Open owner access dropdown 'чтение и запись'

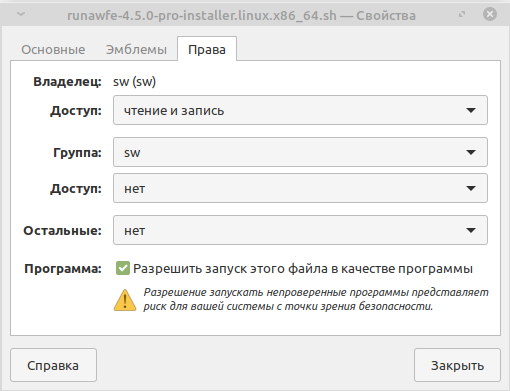[300, 110]
